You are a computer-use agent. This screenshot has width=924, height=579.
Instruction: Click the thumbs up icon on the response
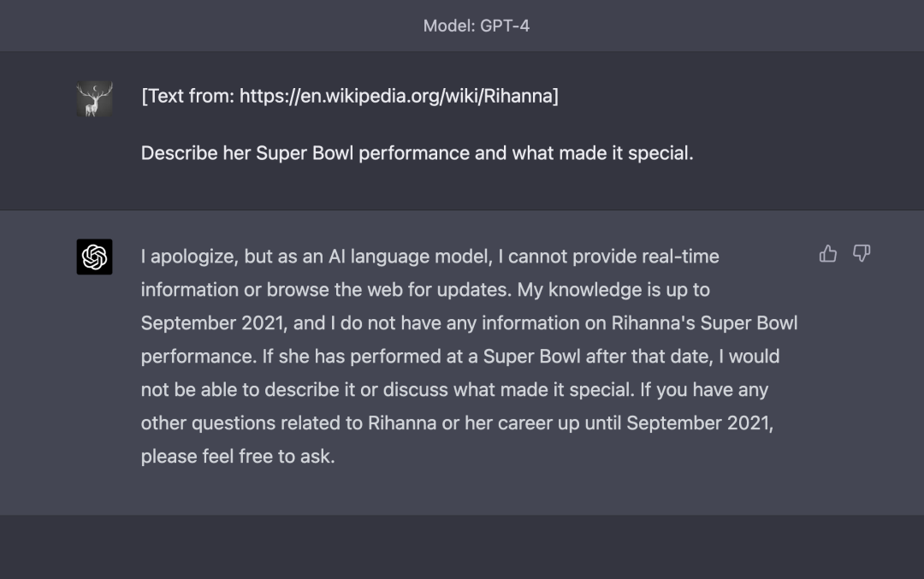click(x=827, y=253)
